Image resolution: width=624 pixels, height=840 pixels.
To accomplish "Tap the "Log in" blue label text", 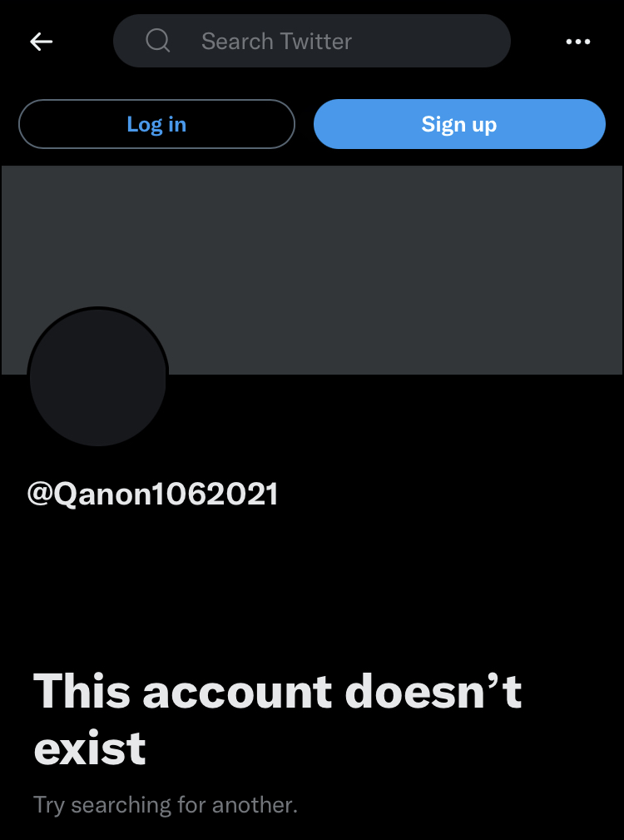I will tap(156, 124).
